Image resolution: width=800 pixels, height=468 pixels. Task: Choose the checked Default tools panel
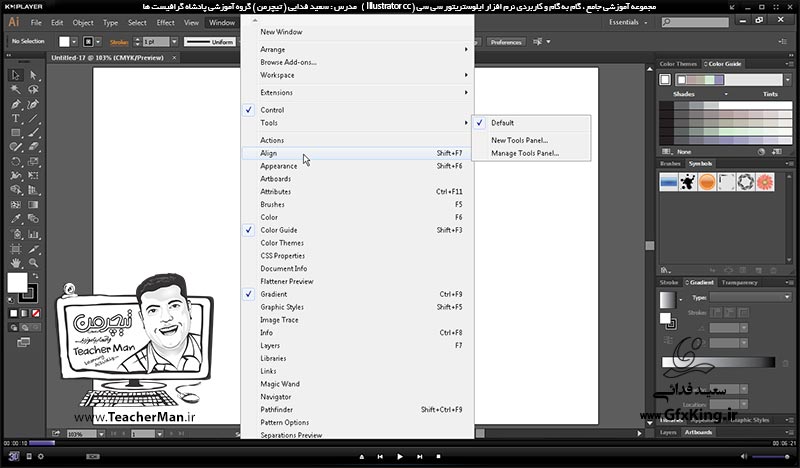click(x=531, y=123)
